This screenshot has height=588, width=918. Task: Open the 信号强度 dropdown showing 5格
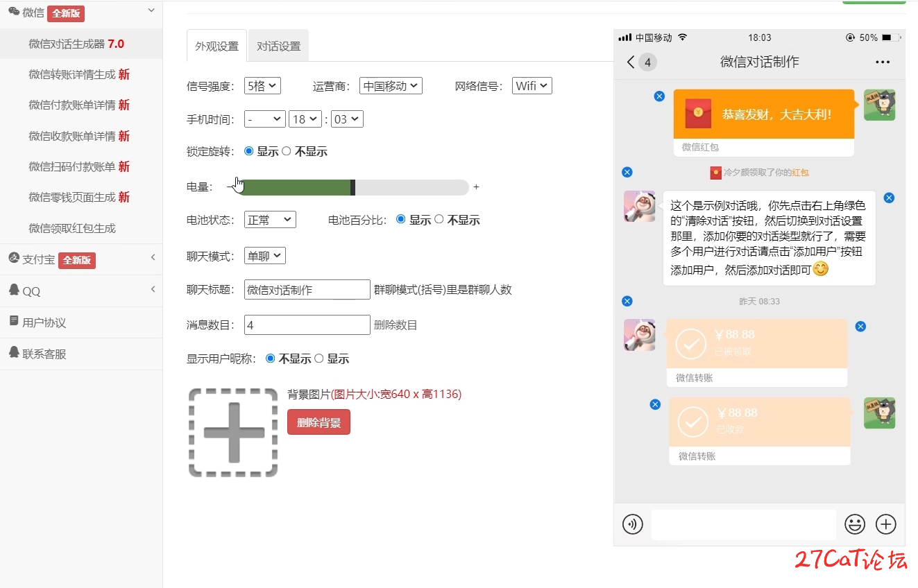(x=262, y=86)
